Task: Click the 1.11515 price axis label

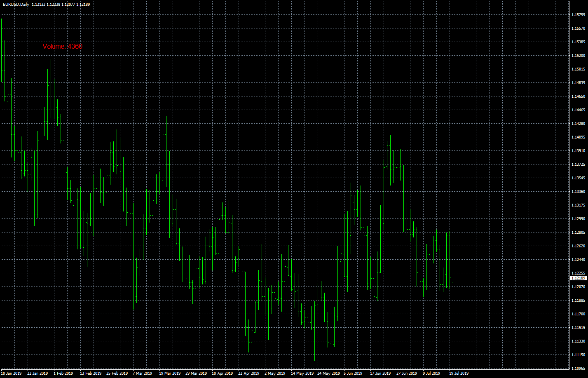Action: [x=578, y=328]
